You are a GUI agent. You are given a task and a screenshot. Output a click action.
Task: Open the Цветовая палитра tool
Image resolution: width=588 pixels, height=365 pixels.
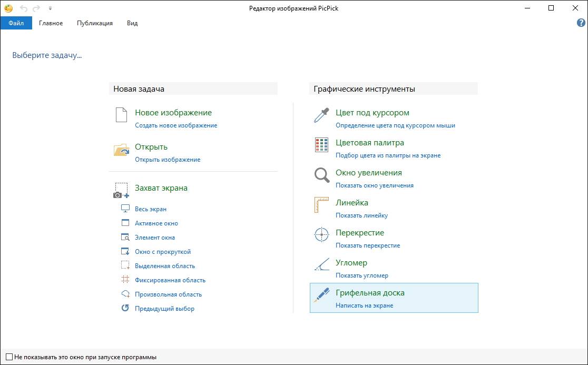point(370,142)
